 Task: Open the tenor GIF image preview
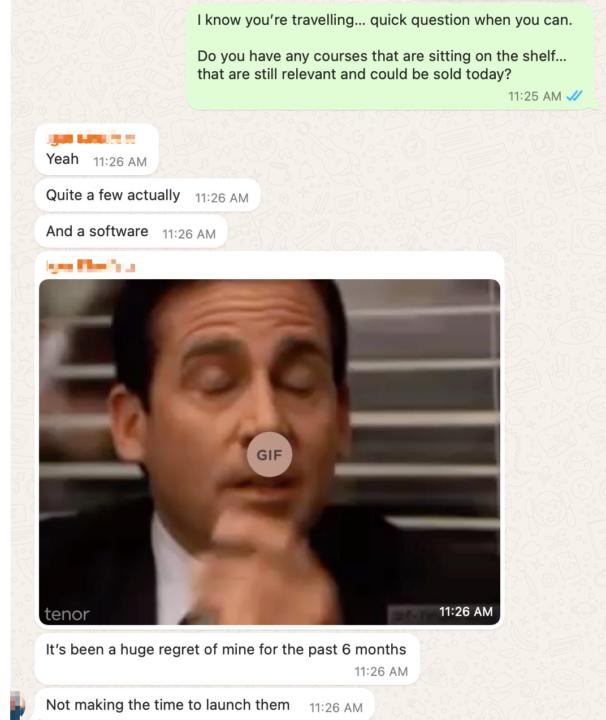269,452
